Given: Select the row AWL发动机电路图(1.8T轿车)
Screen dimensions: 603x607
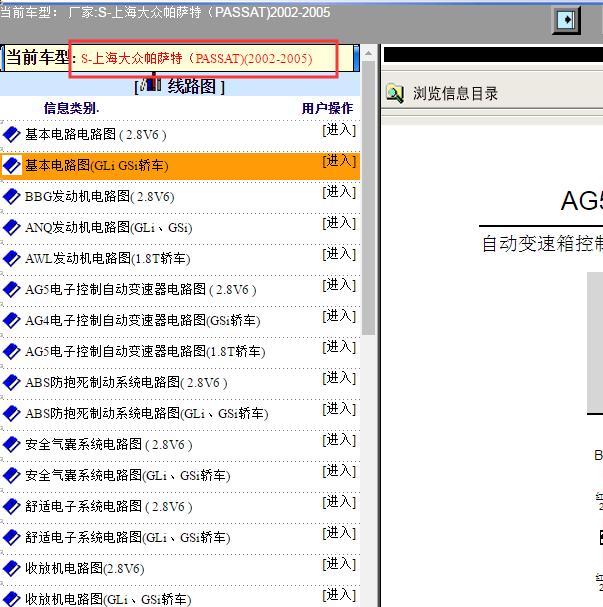Looking at the screenshot, I should [x=180, y=259].
